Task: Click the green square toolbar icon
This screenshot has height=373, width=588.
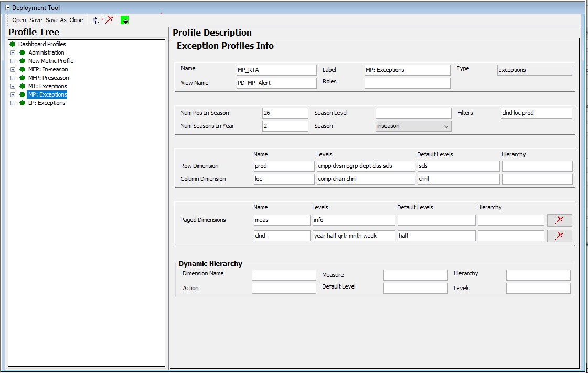Action: 125,20
